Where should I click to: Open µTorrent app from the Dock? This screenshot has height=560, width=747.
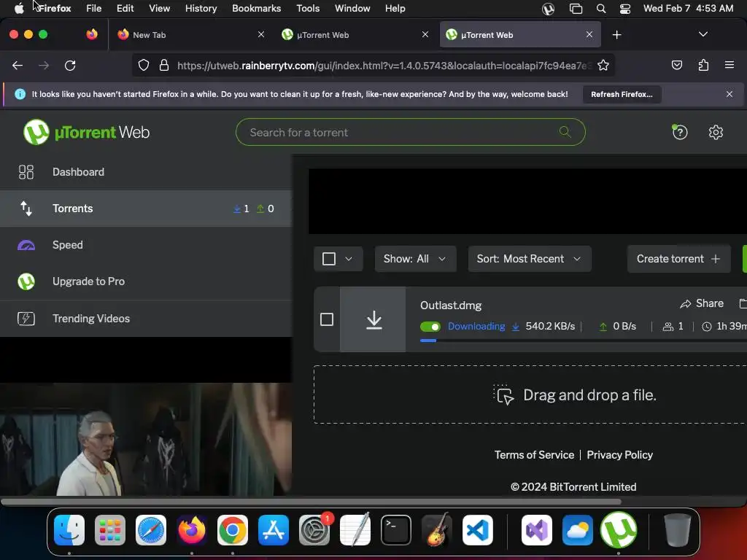(x=619, y=530)
